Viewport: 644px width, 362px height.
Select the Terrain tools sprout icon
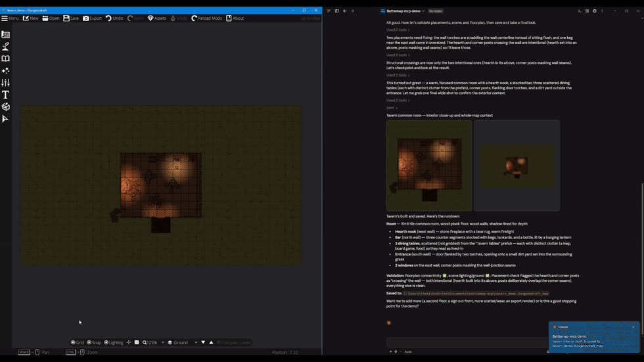click(x=6, y=47)
